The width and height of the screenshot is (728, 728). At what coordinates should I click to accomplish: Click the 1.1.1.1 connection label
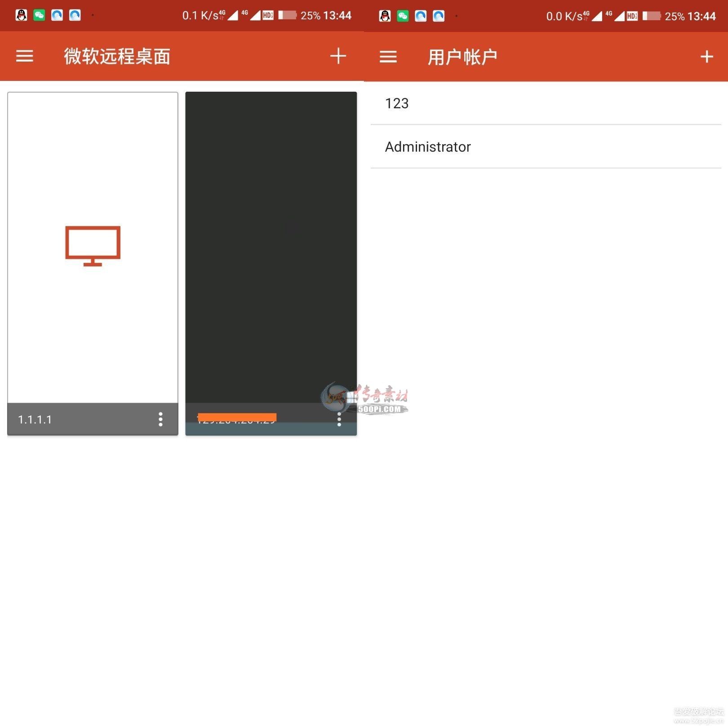35,420
